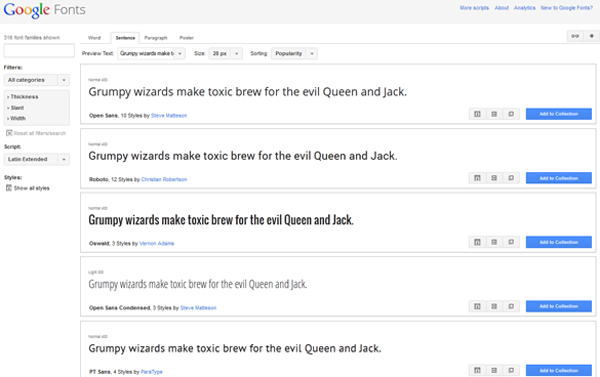Screen dimensions: 600x377
Task: Click the Google Fonts logo
Action: coord(44,10)
